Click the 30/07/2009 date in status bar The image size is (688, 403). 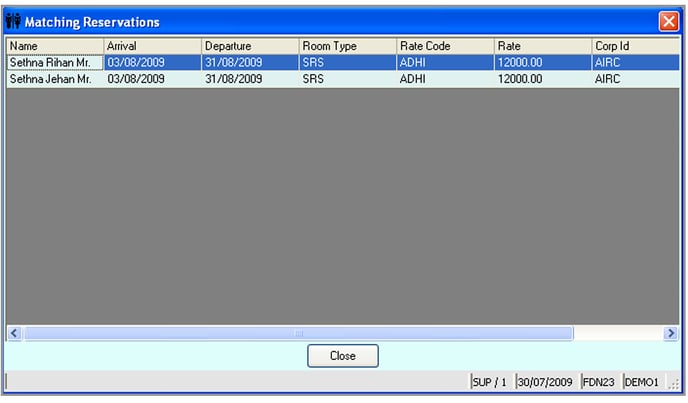tap(546, 382)
